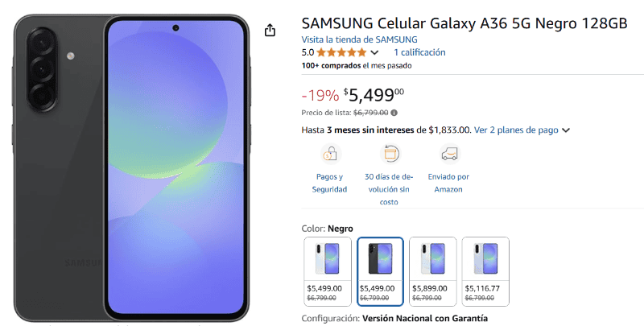Click the Enviado por Amazon truck icon

pyautogui.click(x=449, y=153)
